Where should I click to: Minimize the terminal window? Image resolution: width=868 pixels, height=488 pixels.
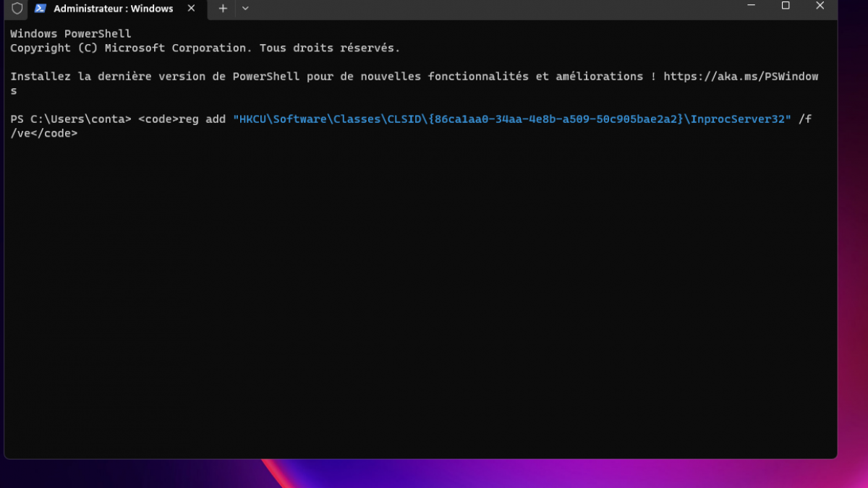(x=752, y=6)
